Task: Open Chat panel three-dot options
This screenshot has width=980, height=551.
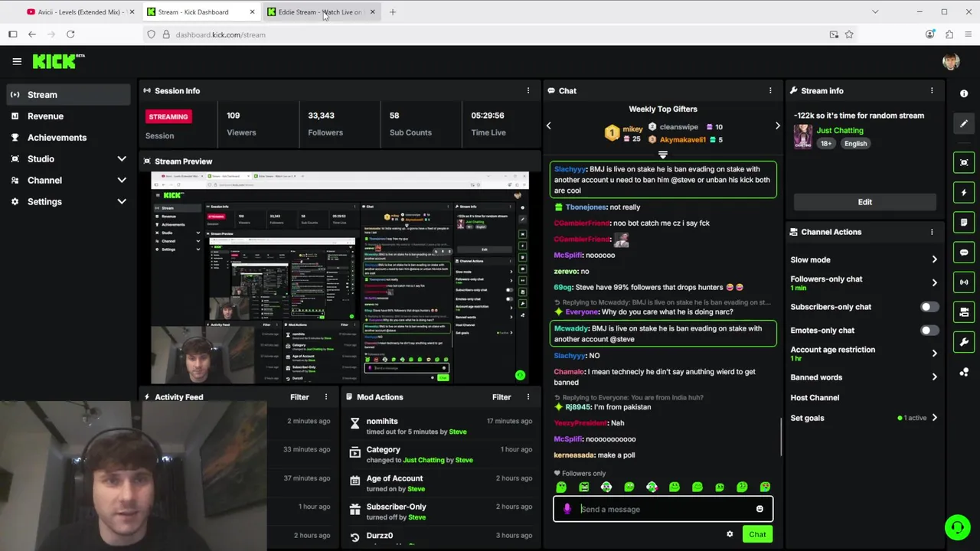Action: (770, 90)
